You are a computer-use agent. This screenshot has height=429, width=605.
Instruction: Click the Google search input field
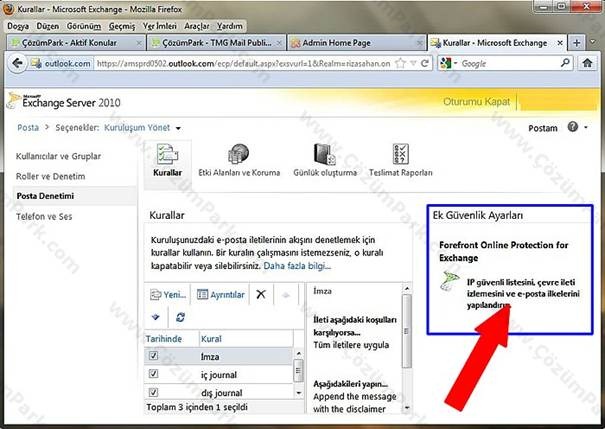(509, 63)
